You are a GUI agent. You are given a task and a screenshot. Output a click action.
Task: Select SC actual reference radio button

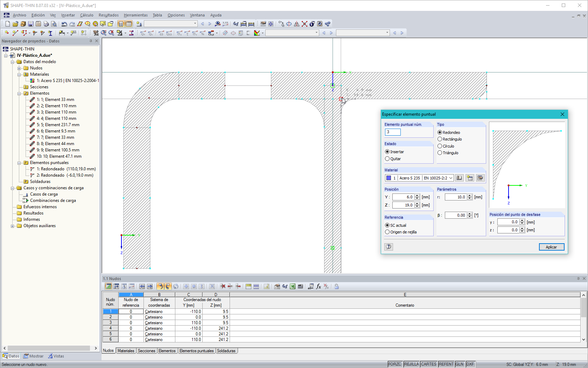point(387,225)
